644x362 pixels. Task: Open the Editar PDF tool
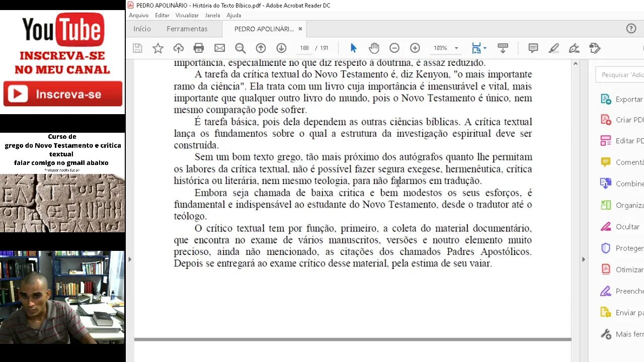[622, 141]
